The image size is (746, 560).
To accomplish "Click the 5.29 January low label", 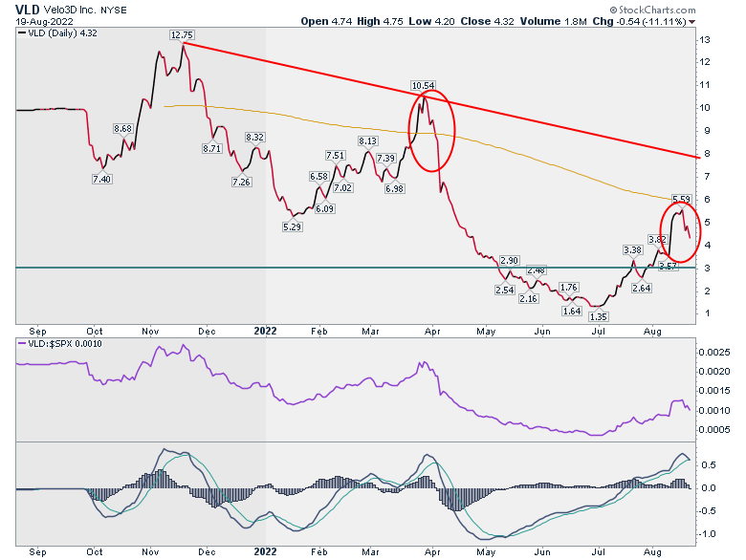I will click(292, 227).
